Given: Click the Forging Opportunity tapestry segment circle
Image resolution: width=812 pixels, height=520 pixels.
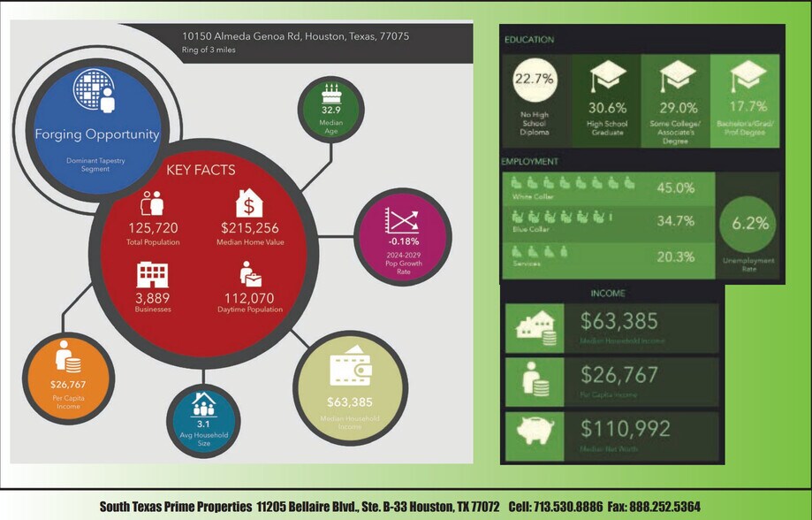Looking at the screenshot, I should [97, 129].
